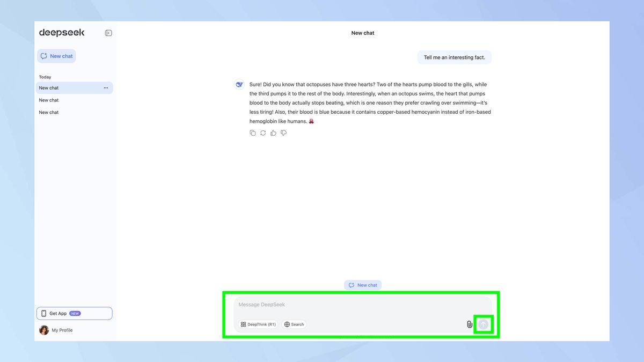This screenshot has height=362, width=644.
Task: Send the message with the arrow button
Action: pyautogui.click(x=483, y=324)
